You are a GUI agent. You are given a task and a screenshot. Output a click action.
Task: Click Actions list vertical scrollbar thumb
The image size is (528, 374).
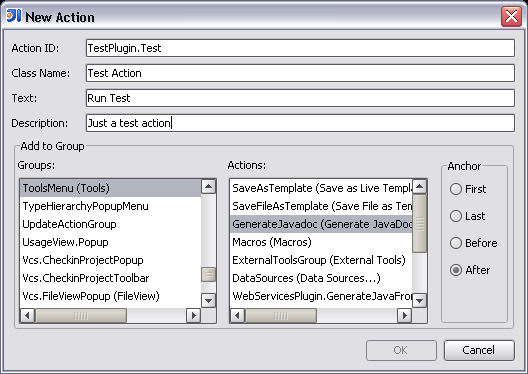[x=420, y=223]
